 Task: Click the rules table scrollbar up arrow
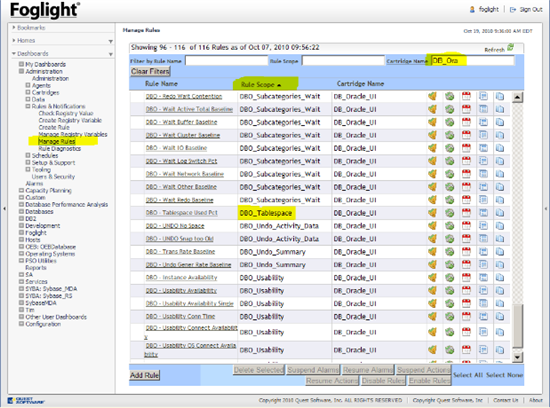(x=517, y=97)
